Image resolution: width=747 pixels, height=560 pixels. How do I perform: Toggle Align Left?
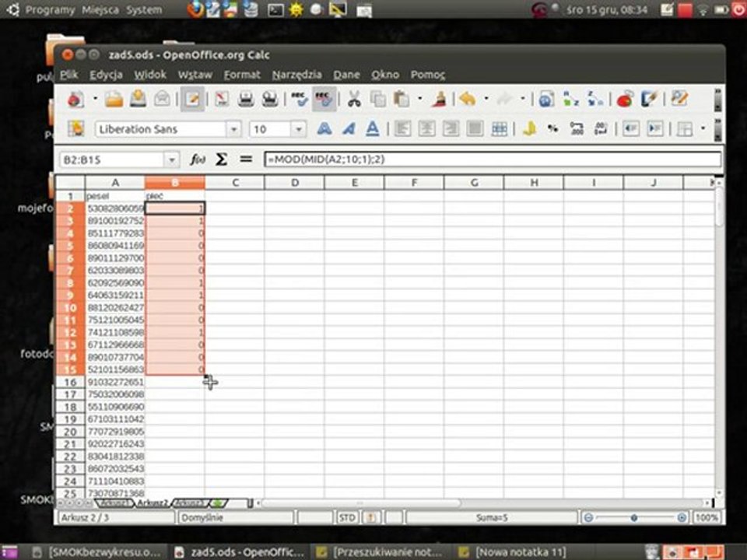coord(402,128)
